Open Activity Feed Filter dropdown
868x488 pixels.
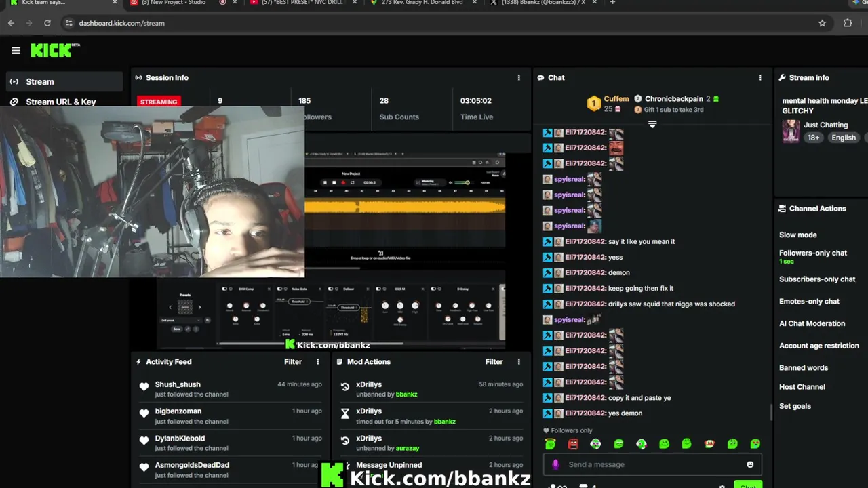click(x=293, y=362)
